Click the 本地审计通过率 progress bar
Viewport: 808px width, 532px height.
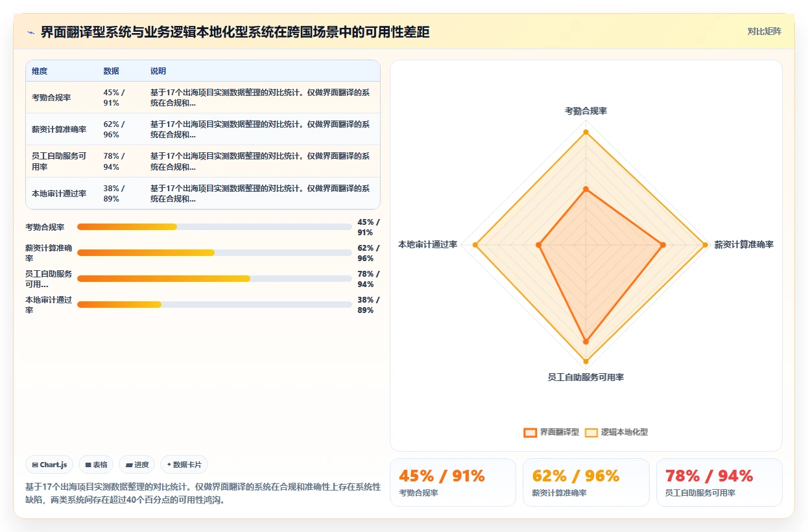[x=215, y=305]
